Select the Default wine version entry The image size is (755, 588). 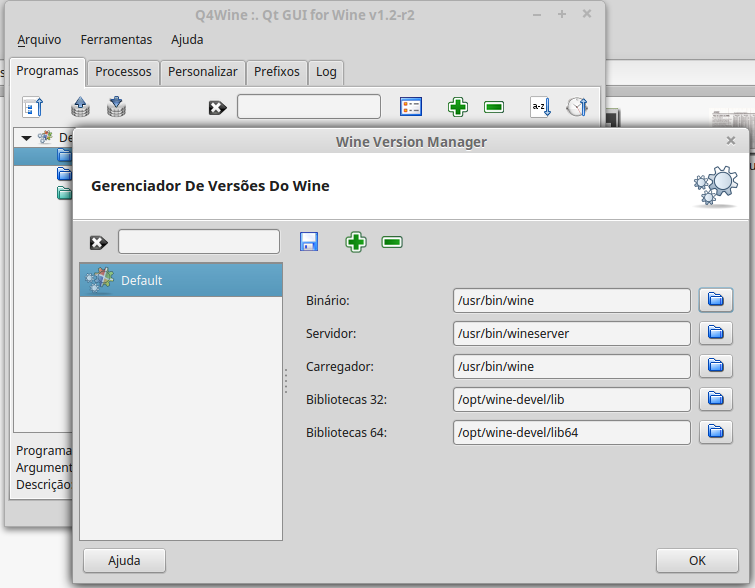(x=181, y=280)
